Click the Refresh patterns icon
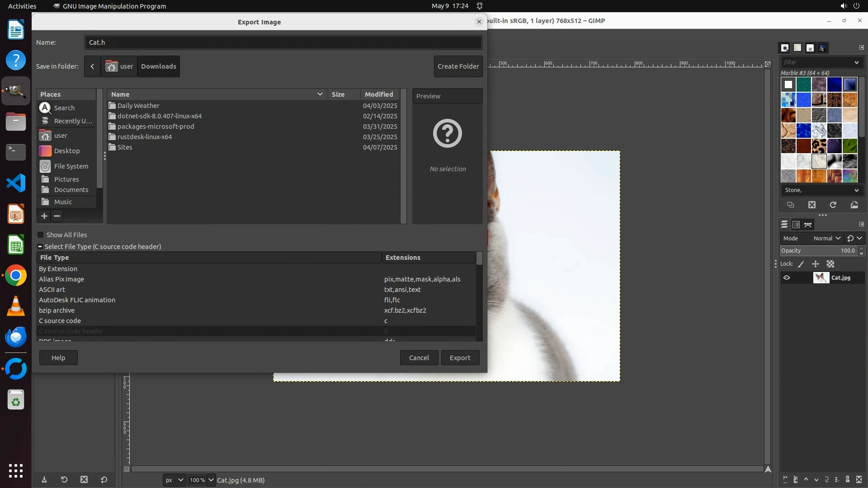This screenshot has height=488, width=868. 833,205
